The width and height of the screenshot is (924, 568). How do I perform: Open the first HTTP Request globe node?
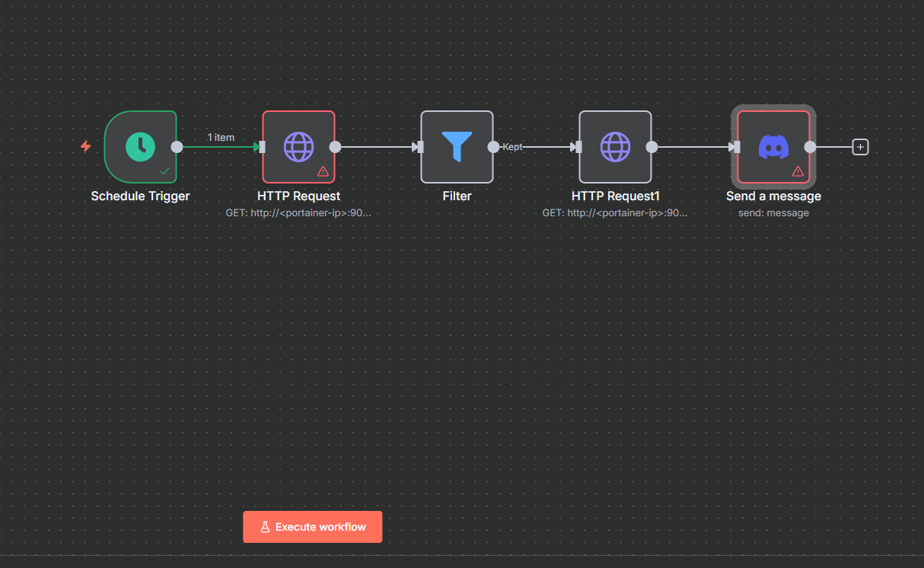(298, 147)
